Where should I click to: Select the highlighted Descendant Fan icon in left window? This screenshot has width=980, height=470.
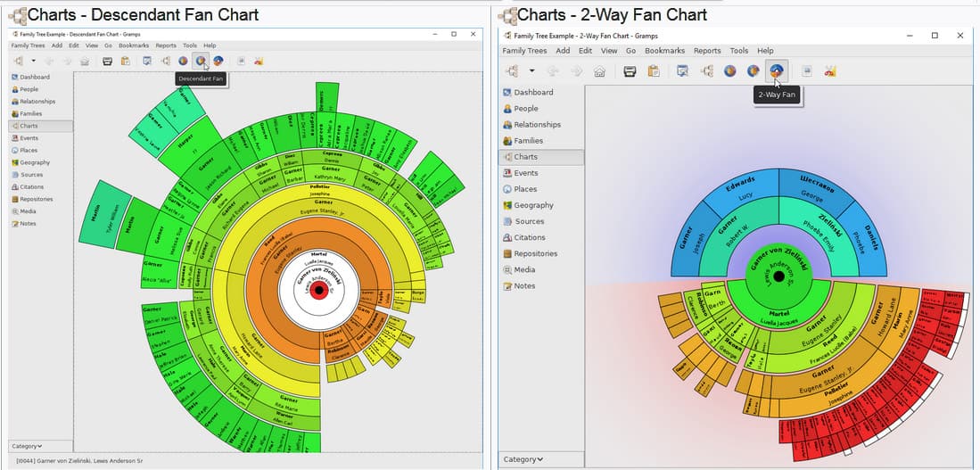pyautogui.click(x=200, y=61)
